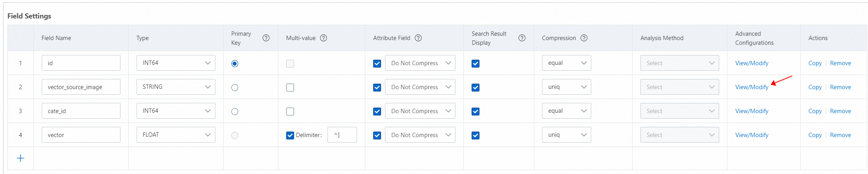Click the Compression help question mark

point(584,38)
